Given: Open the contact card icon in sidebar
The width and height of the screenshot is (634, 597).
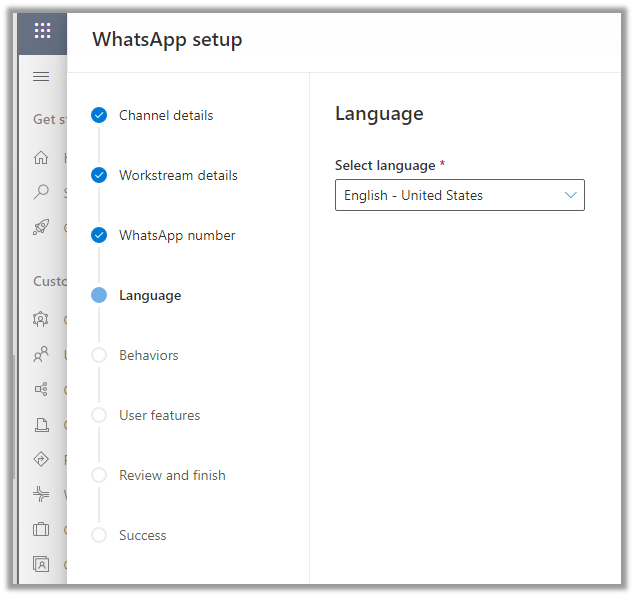Looking at the screenshot, I should click(x=41, y=564).
